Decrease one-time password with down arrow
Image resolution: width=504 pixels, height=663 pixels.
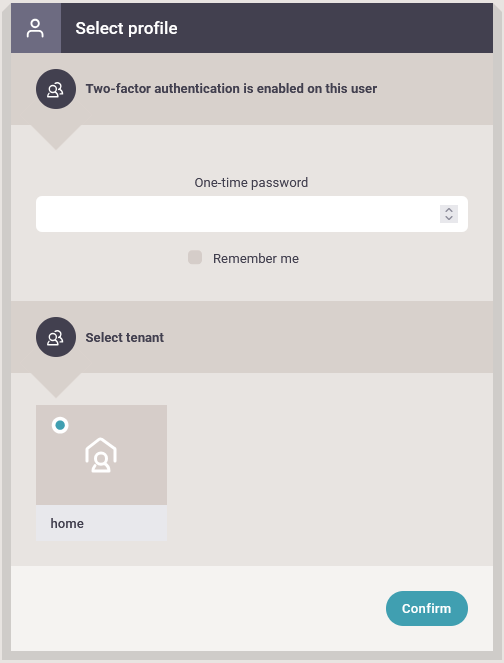(449, 218)
